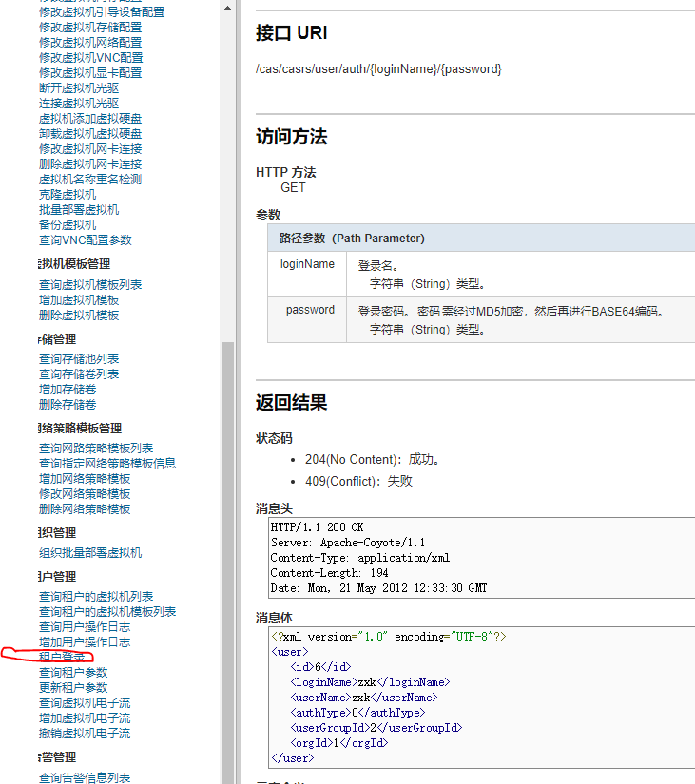Open link 组织批量部署虚拟机
The width and height of the screenshot is (695, 784).
pos(90,553)
